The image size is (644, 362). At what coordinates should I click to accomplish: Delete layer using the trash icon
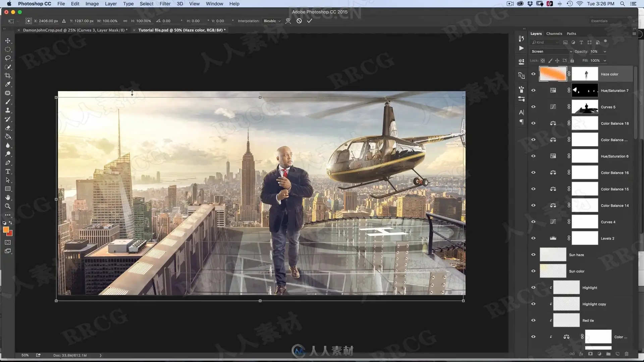click(x=626, y=354)
